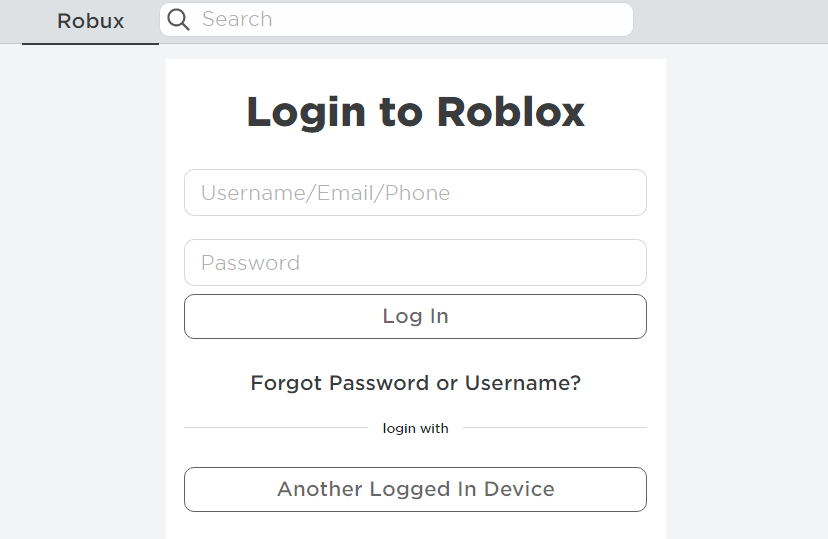This screenshot has width=828, height=539.
Task: Click the word Device on bottom button
Action: [519, 489]
